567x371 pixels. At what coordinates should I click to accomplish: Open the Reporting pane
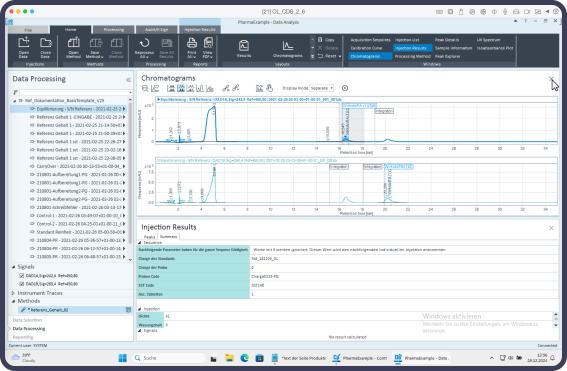point(23,337)
